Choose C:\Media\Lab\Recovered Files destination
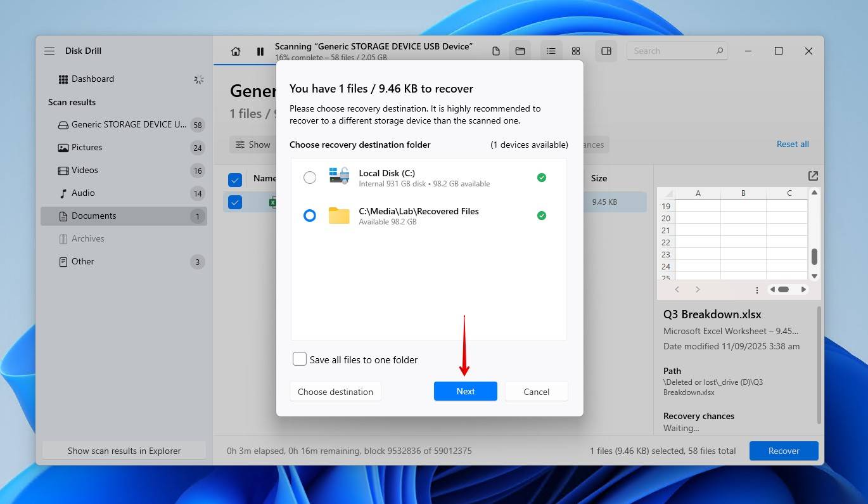Screen dimensions: 868x504 point(310,216)
